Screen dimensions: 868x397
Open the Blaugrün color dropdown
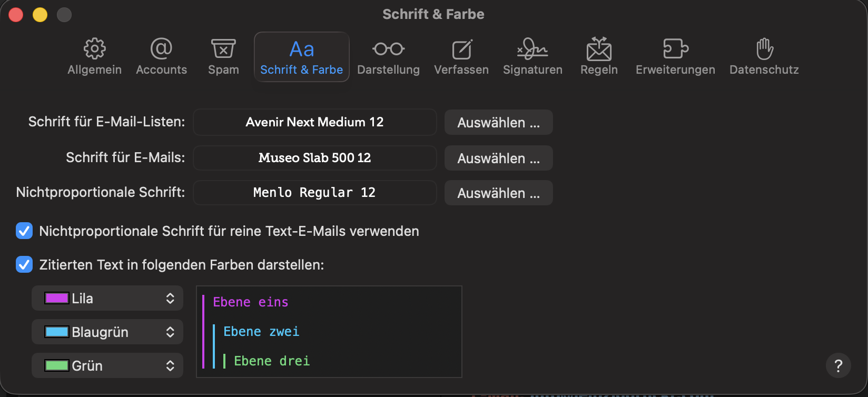point(107,332)
